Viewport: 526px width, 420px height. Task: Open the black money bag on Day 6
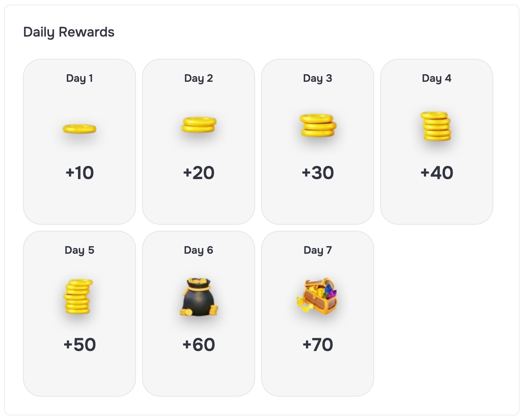coord(199,297)
